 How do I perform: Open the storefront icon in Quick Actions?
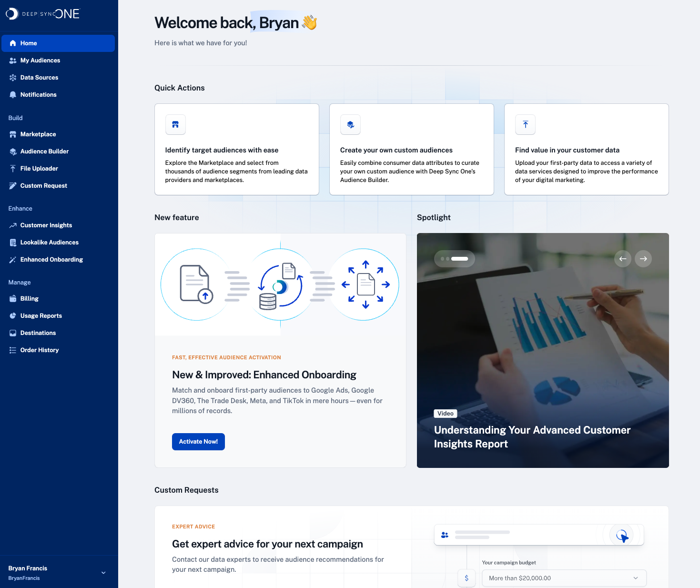pos(175,125)
